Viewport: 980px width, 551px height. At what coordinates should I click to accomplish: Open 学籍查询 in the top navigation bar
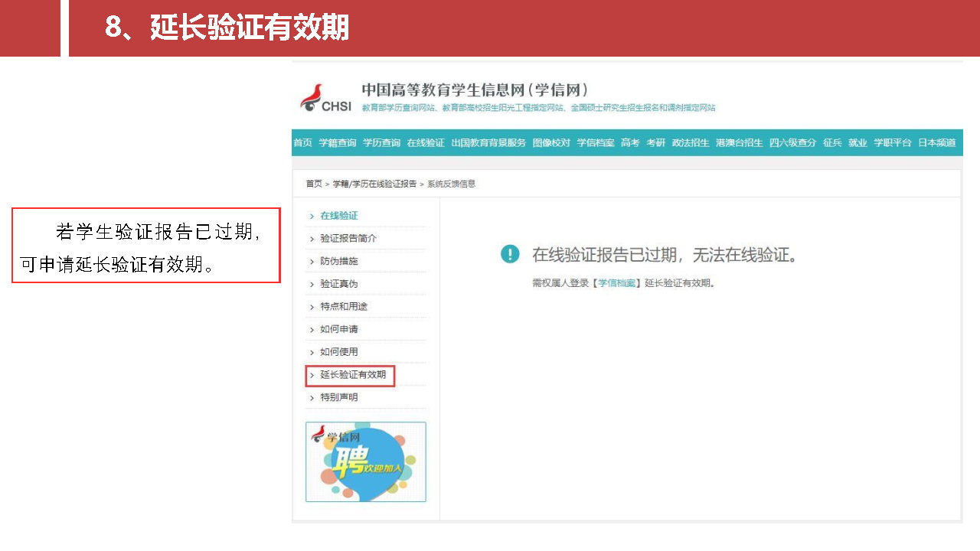tap(337, 143)
